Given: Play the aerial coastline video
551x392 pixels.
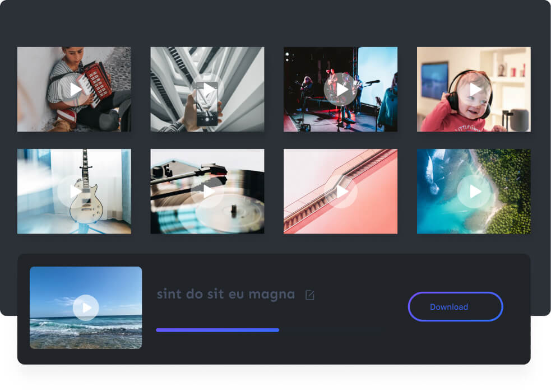Looking at the screenshot, I should pyautogui.click(x=474, y=192).
